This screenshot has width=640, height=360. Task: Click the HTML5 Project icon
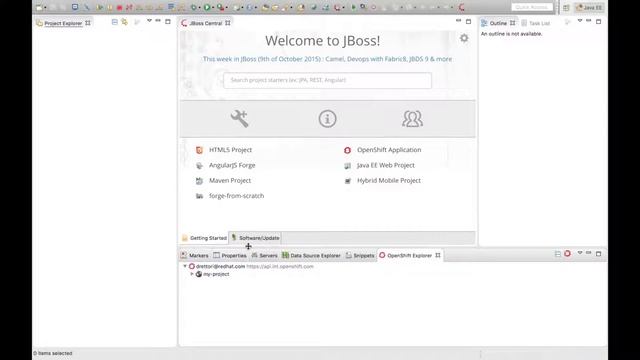click(199, 150)
